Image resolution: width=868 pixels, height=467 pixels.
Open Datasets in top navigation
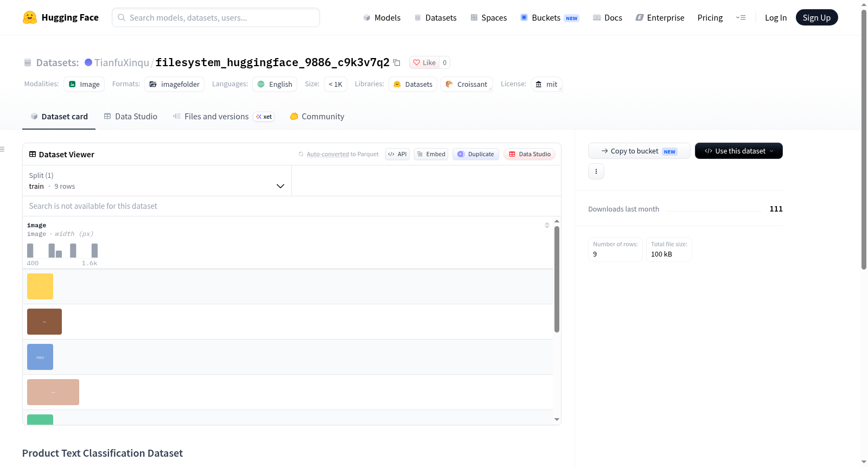tap(435, 17)
